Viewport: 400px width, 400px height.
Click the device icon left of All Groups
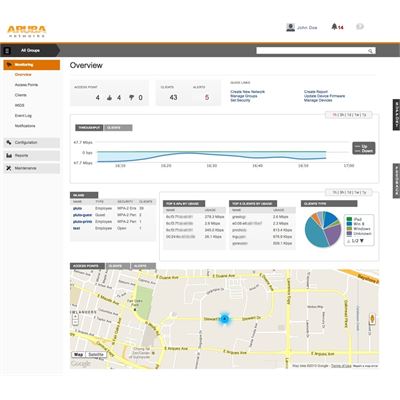(x=7, y=50)
